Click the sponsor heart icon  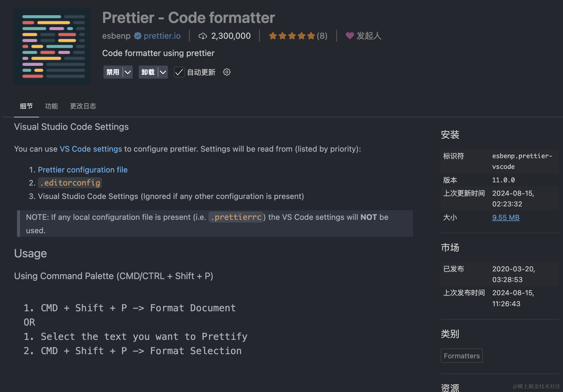pos(349,36)
